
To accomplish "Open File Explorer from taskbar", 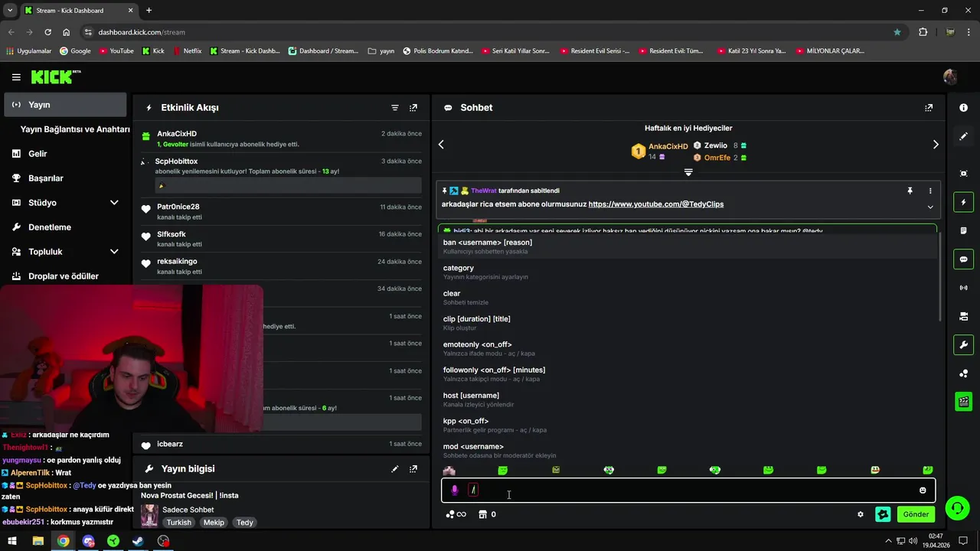I will pos(38,541).
